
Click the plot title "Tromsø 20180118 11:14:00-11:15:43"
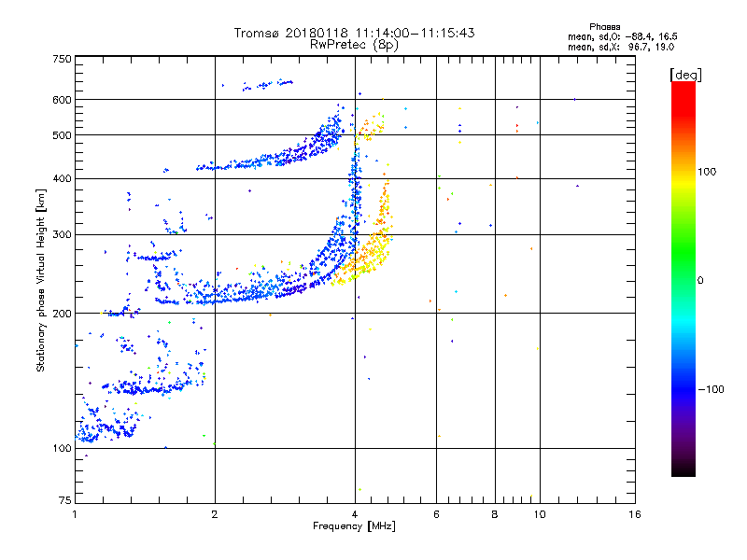tap(355, 33)
